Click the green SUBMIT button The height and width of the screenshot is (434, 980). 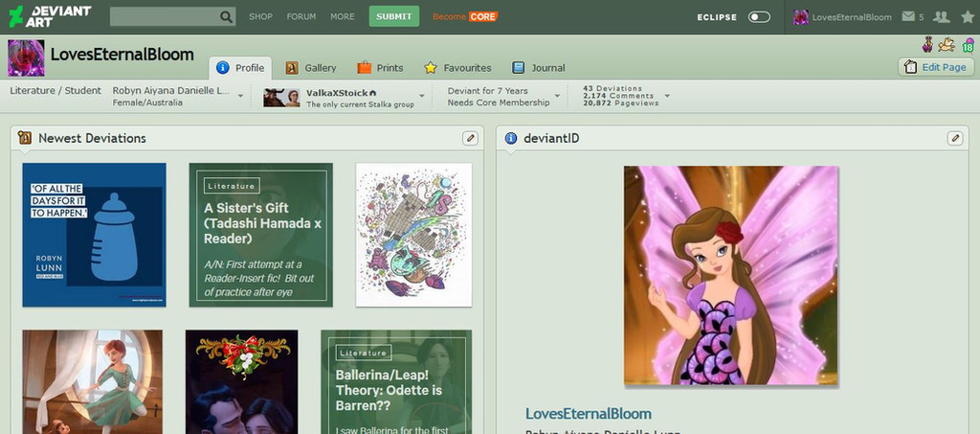[393, 17]
